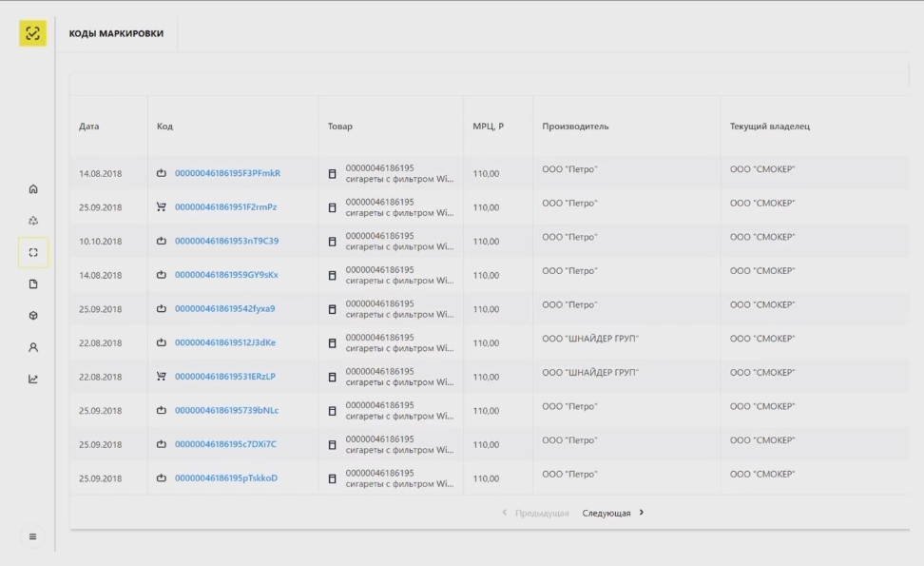Open the user profile sidebar icon
This screenshot has height=566, width=924.
[x=33, y=347]
